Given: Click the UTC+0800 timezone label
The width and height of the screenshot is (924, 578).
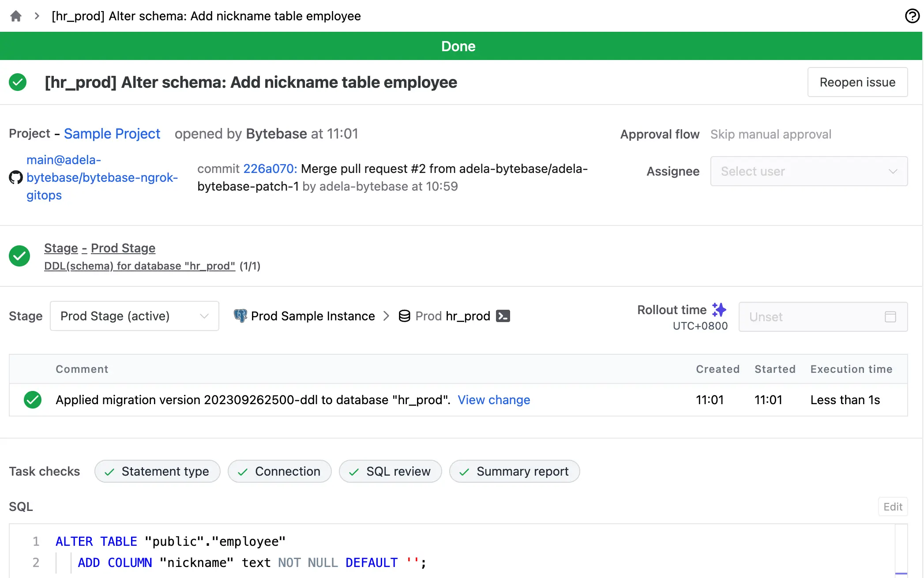Looking at the screenshot, I should click(x=700, y=326).
